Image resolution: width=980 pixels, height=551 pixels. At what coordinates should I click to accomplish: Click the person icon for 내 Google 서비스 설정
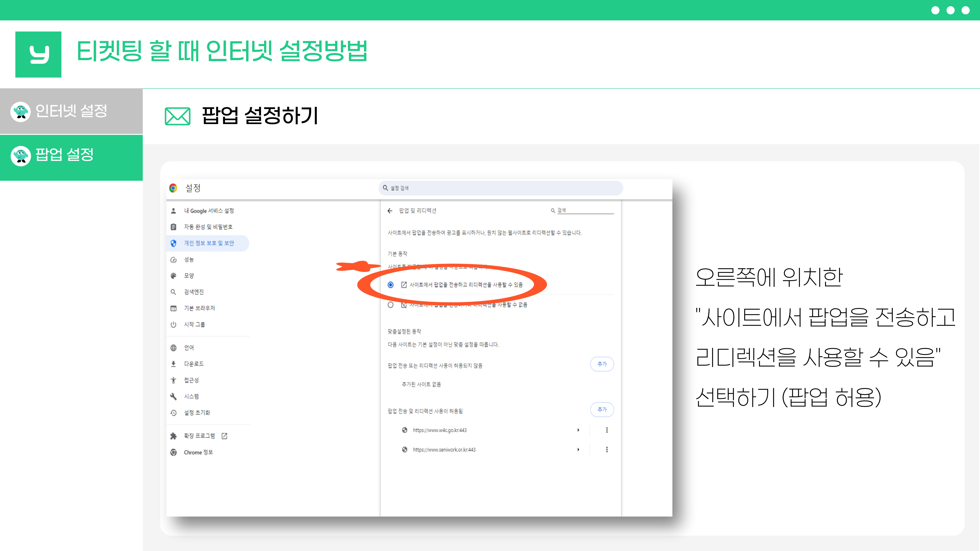[173, 211]
